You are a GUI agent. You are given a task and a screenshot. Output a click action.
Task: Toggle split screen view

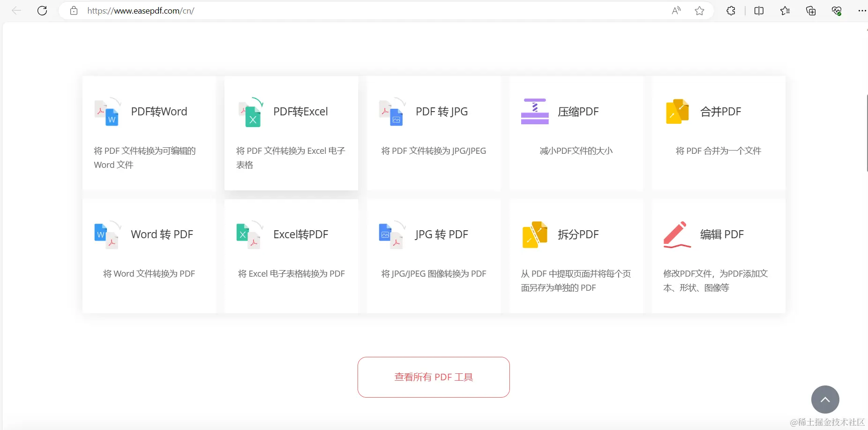pos(759,11)
